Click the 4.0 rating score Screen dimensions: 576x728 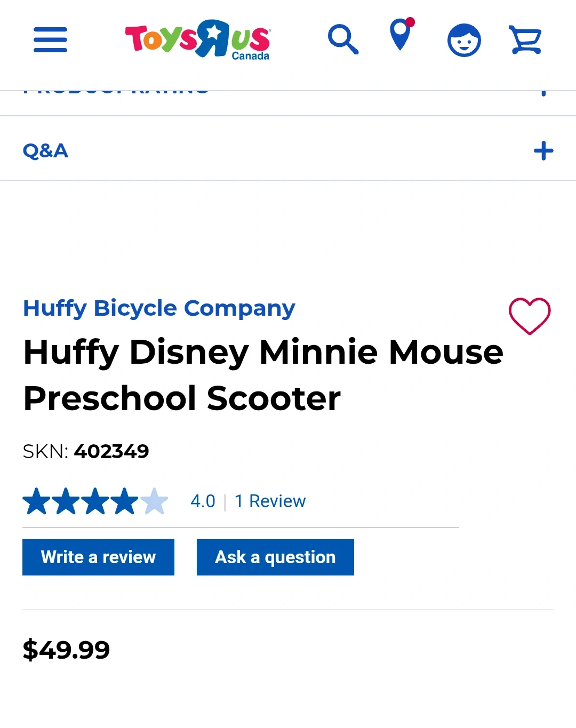(x=203, y=501)
